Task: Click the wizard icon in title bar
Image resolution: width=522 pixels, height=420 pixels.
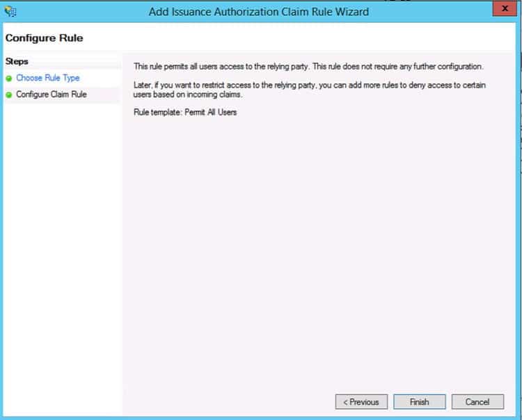Action: 10,11
